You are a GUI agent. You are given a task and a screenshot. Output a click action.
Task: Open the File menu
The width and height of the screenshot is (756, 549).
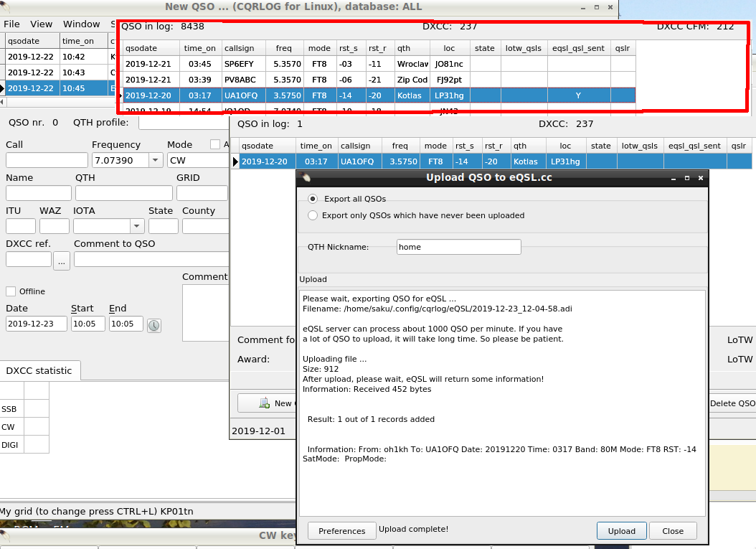pos(11,24)
